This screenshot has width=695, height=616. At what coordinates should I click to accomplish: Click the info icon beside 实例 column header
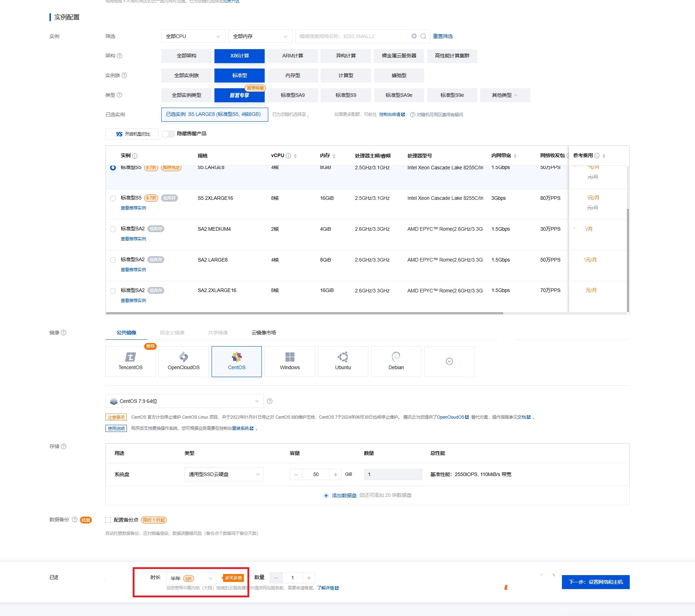135,156
